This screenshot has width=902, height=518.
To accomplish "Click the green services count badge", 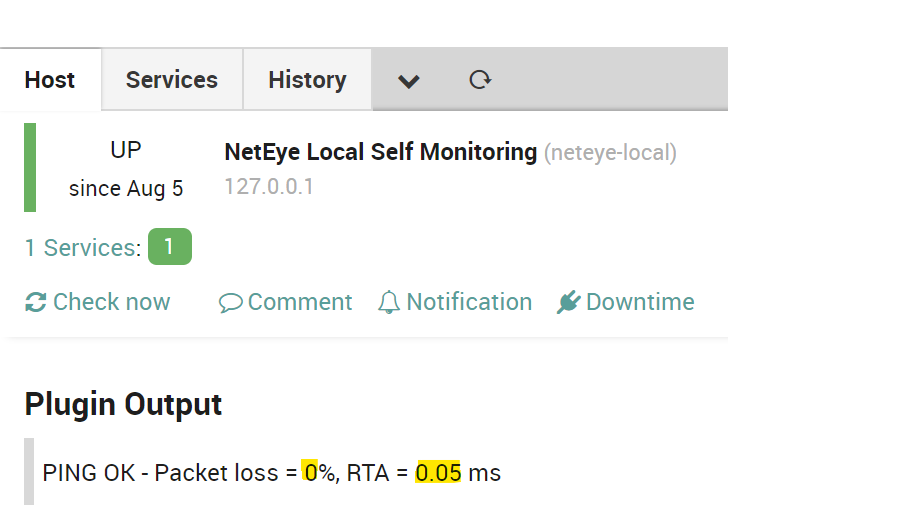I will (x=170, y=247).
